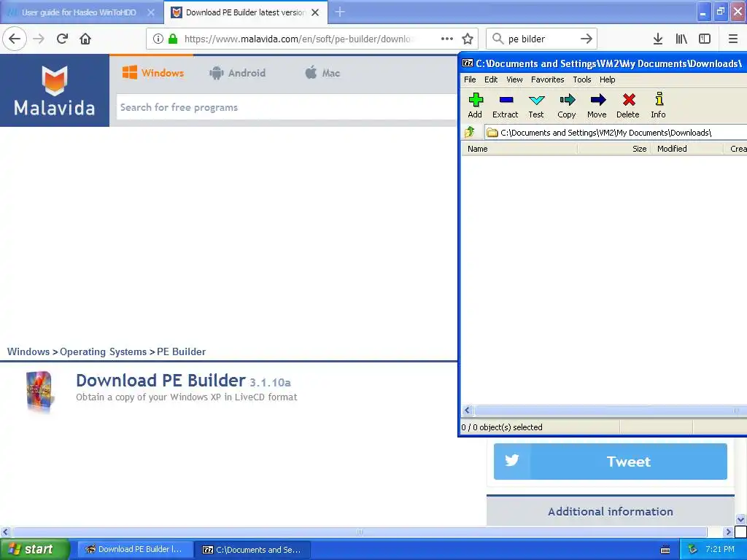Click the Move tool in 7-Zip
The image size is (747, 560).
click(x=597, y=105)
